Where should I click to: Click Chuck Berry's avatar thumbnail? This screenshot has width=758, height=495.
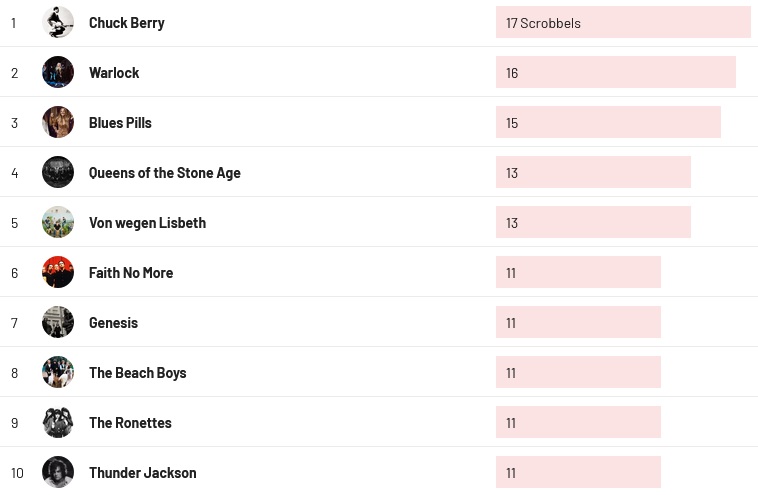(x=58, y=22)
